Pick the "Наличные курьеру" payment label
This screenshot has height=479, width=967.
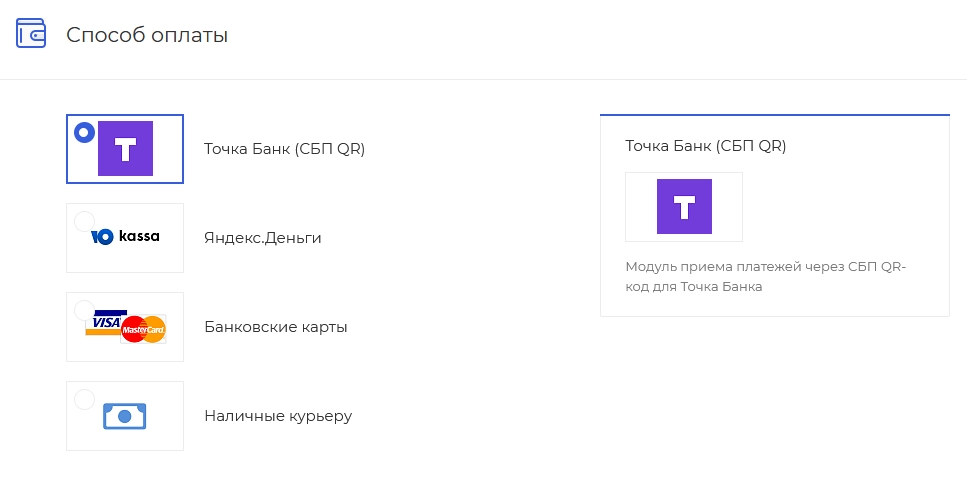pos(278,416)
